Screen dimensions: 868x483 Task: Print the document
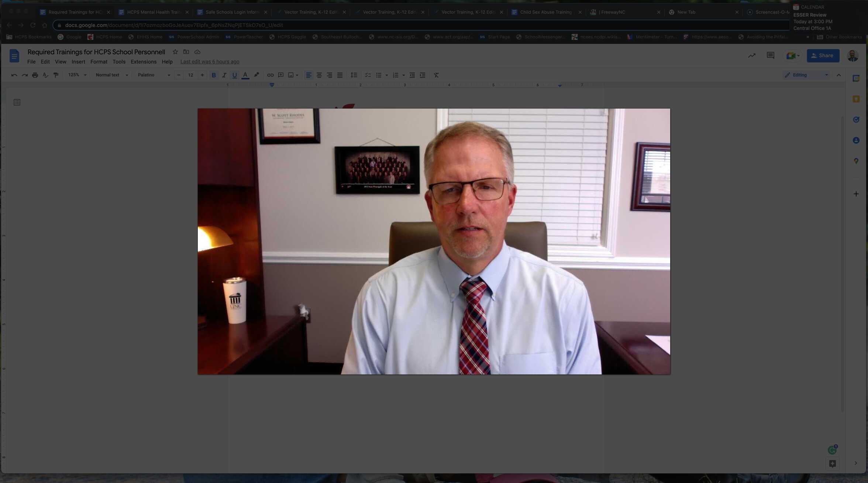pyautogui.click(x=35, y=75)
